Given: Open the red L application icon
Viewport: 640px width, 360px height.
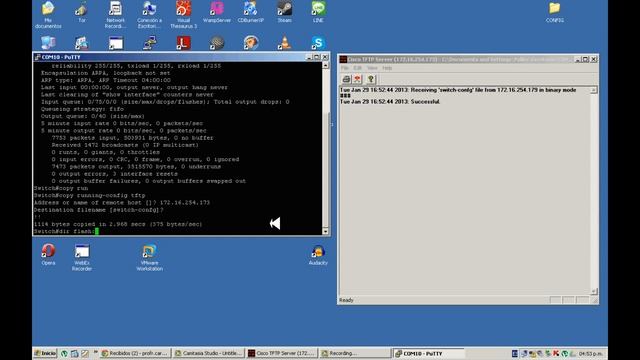Looking at the screenshot, I should point(183,42).
